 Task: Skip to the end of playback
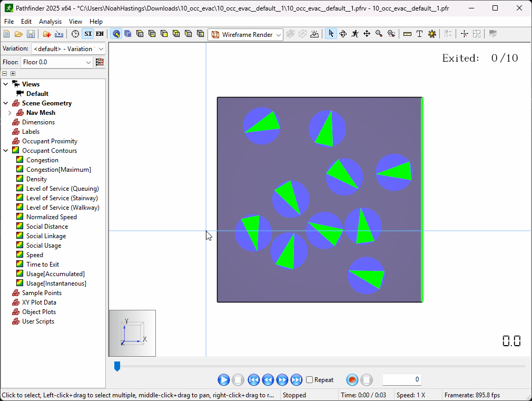(x=296, y=379)
